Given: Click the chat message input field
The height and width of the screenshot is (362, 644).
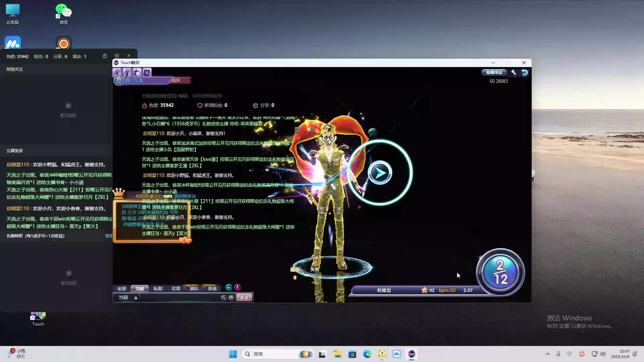Looking at the screenshot, I should click(x=179, y=298).
